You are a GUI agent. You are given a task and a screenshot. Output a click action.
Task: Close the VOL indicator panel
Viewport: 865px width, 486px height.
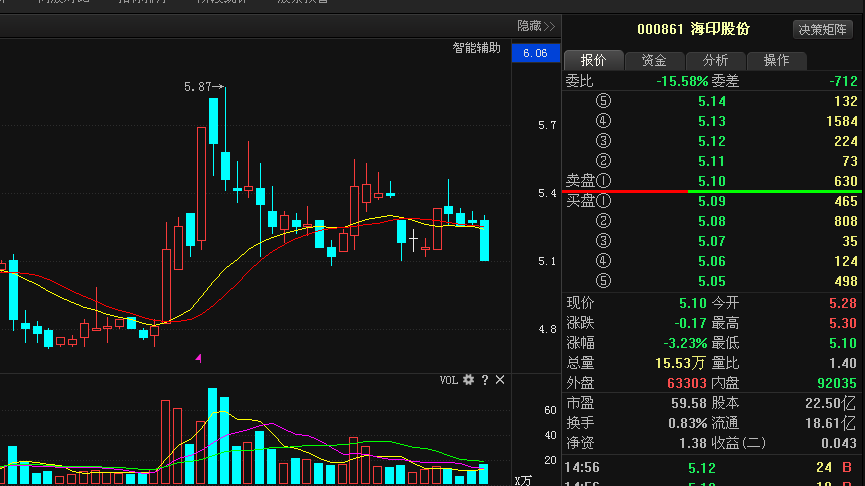point(500,380)
